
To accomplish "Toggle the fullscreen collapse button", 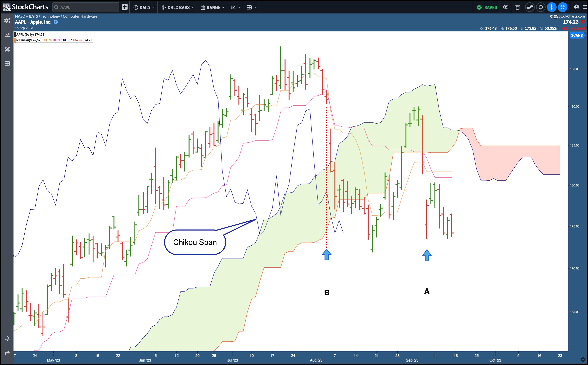I will click(x=563, y=7).
